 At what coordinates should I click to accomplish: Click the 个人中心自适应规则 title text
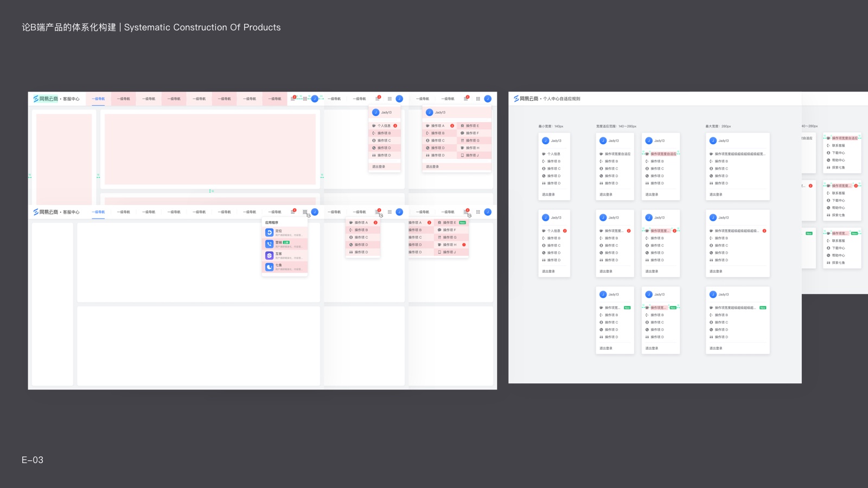(x=561, y=99)
